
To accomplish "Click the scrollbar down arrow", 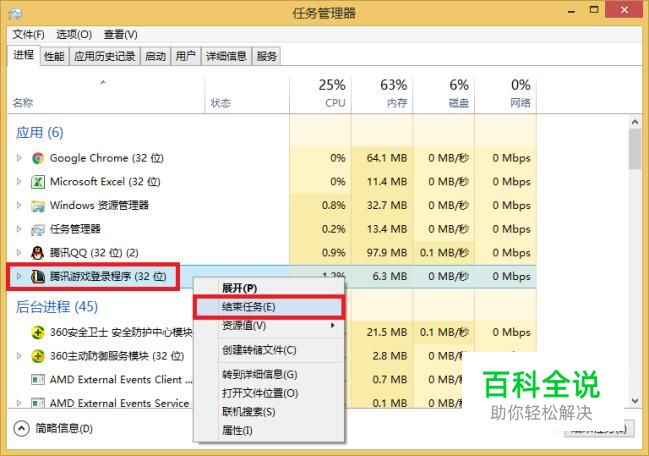I will pyautogui.click(x=635, y=401).
